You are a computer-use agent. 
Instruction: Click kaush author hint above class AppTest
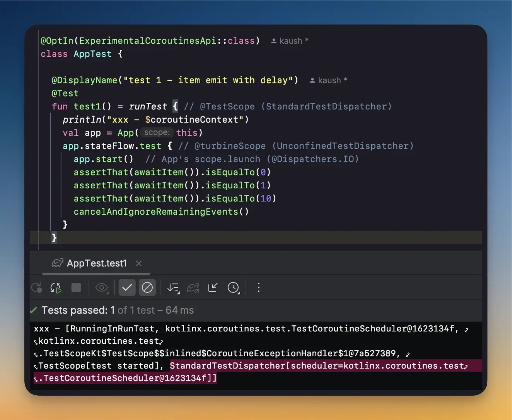point(290,41)
